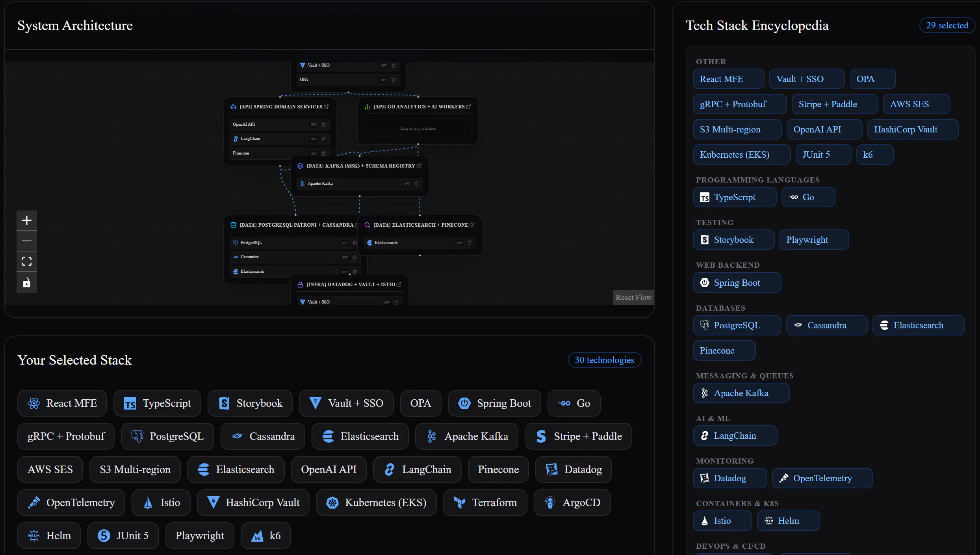
Task: Choose Go under Programming Languages
Action: (x=808, y=197)
